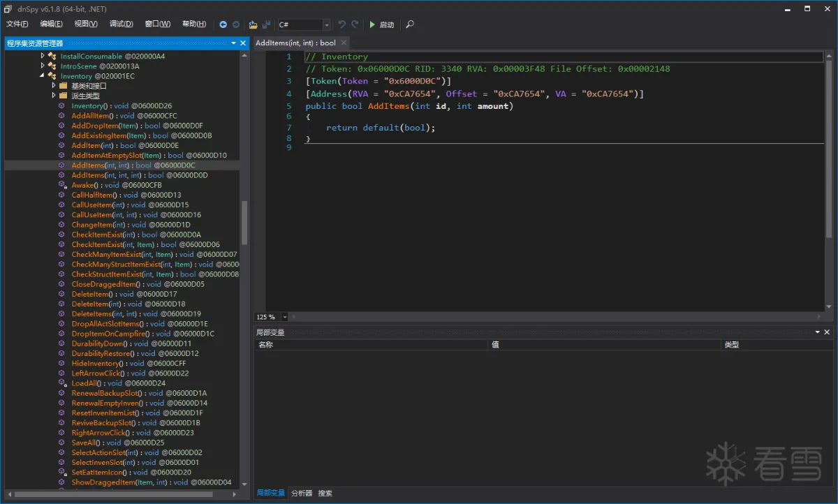838x504 pixels.
Task: Click the navigate forward arrow icon
Action: pos(236,24)
